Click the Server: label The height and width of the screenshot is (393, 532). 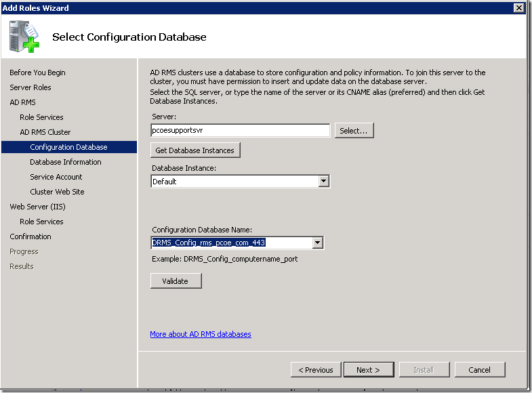(164, 117)
